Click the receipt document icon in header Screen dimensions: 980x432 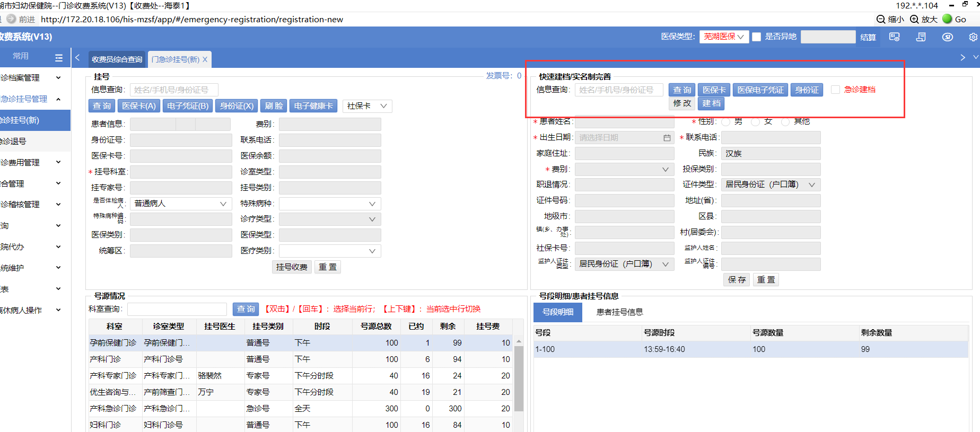(921, 37)
